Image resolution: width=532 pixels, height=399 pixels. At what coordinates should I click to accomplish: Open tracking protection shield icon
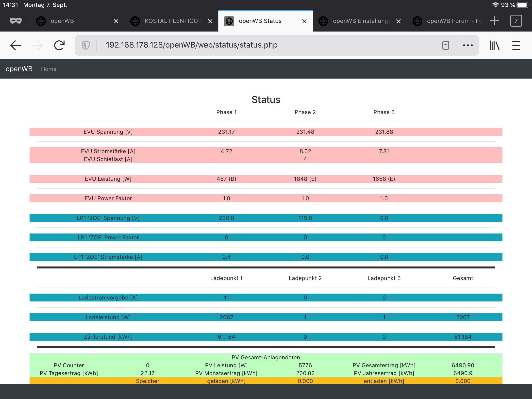point(86,45)
